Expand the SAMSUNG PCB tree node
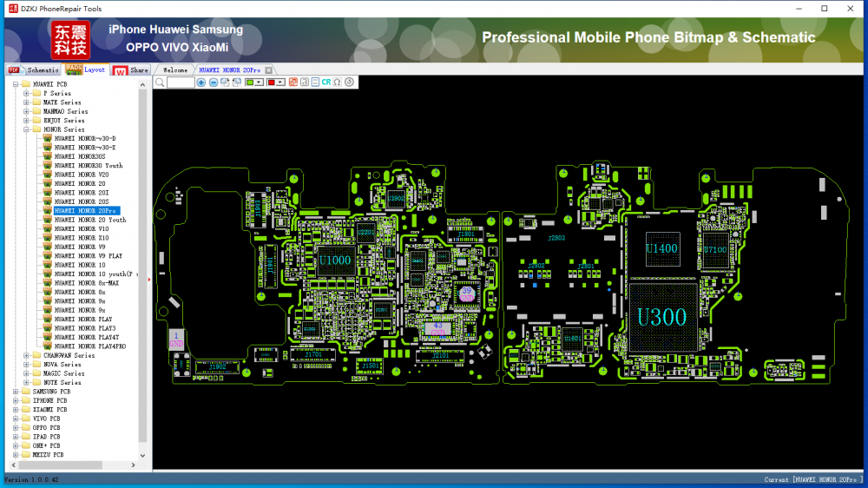Image resolution: width=868 pixels, height=488 pixels. 15,392
